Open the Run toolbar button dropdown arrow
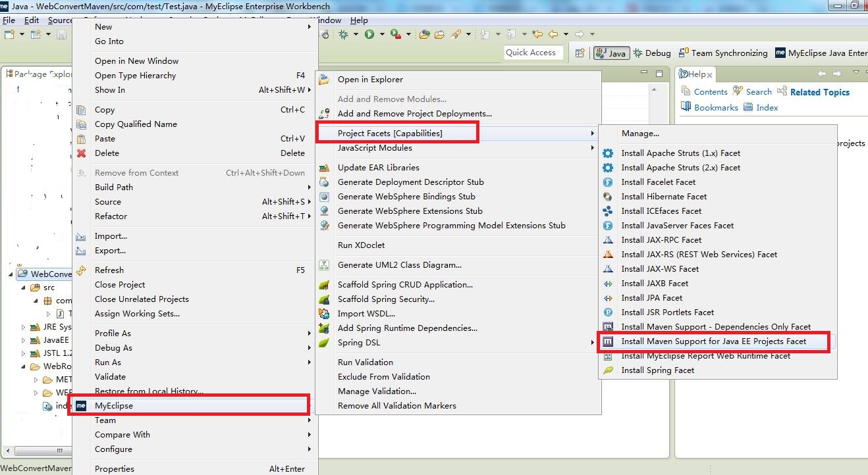868x475 pixels. [381, 34]
